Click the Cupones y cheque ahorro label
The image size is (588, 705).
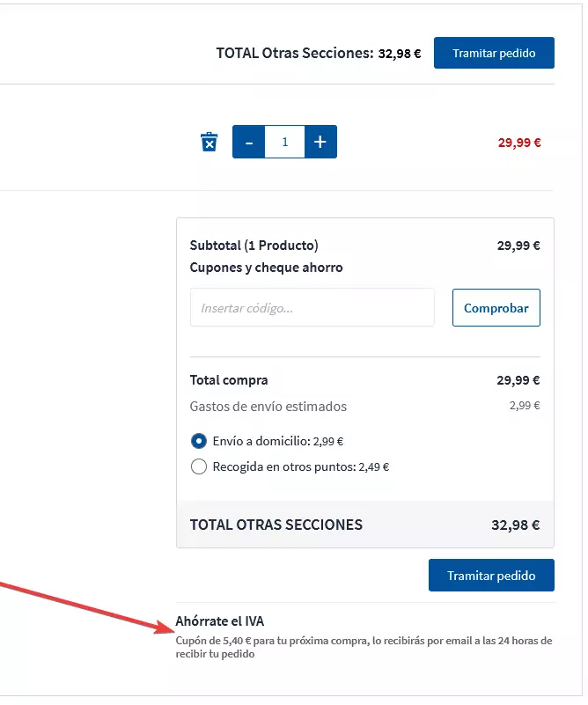(266, 268)
